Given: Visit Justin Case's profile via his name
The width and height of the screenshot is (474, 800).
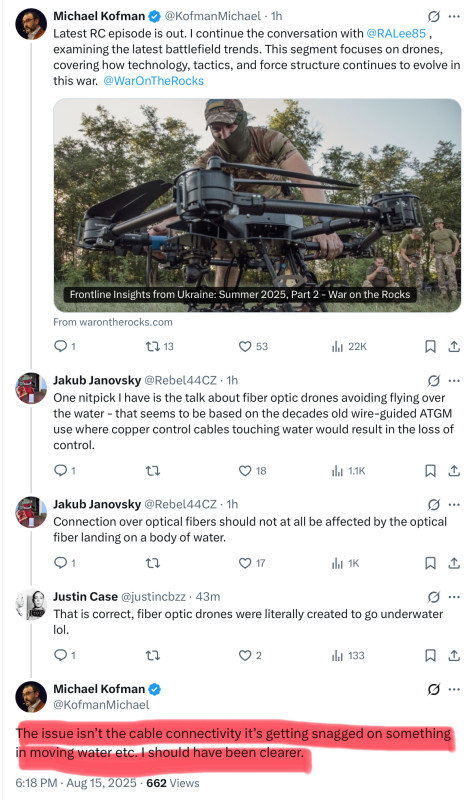Looking at the screenshot, I should pyautogui.click(x=85, y=596).
